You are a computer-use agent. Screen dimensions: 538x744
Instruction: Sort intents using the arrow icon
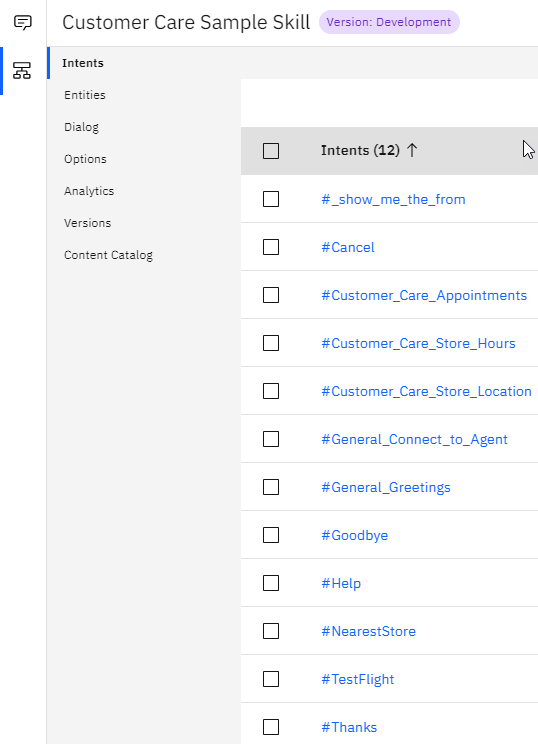(x=412, y=150)
